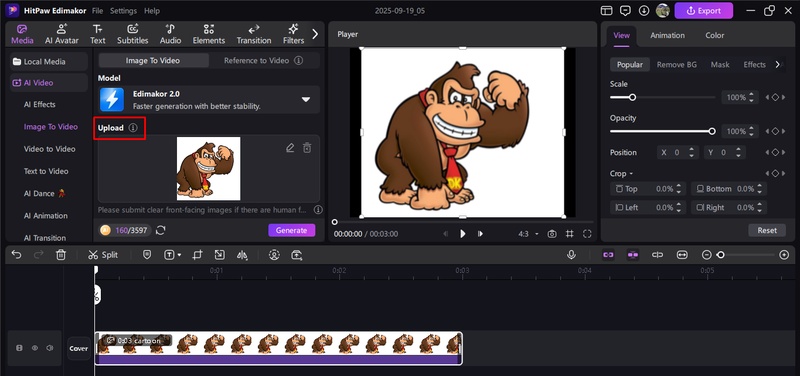Open the layout switcher icon in title bar
The height and width of the screenshot is (376, 800).
[x=606, y=11]
